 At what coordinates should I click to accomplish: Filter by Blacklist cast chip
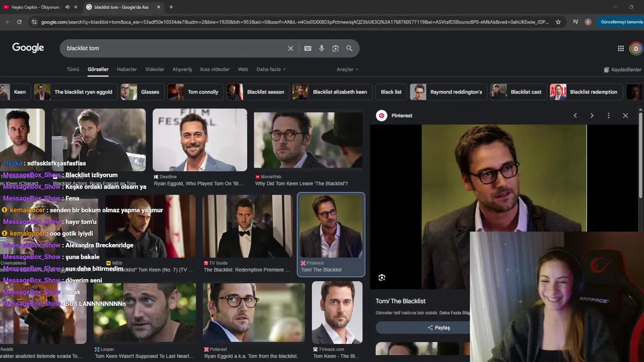click(x=518, y=92)
